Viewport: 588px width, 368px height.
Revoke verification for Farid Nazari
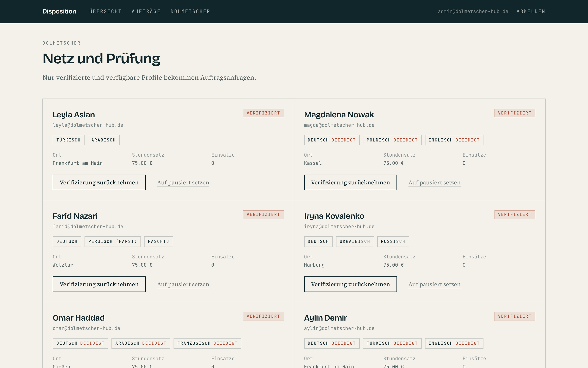pos(99,284)
